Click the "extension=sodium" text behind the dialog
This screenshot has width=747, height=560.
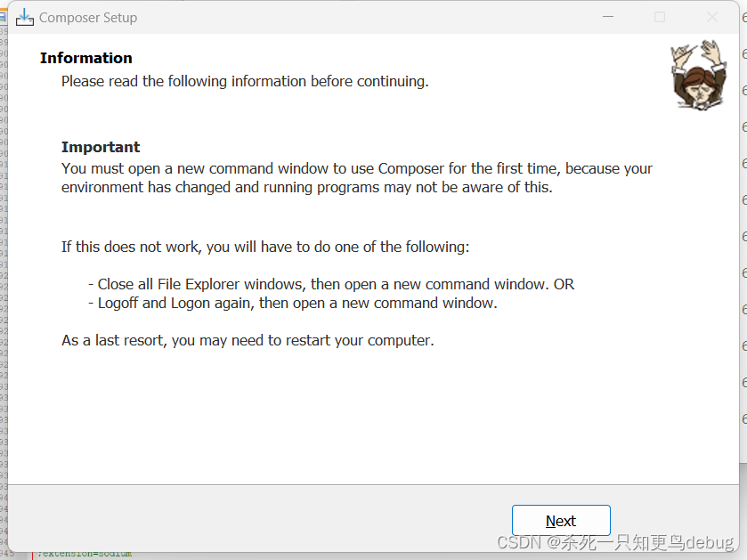click(x=85, y=555)
